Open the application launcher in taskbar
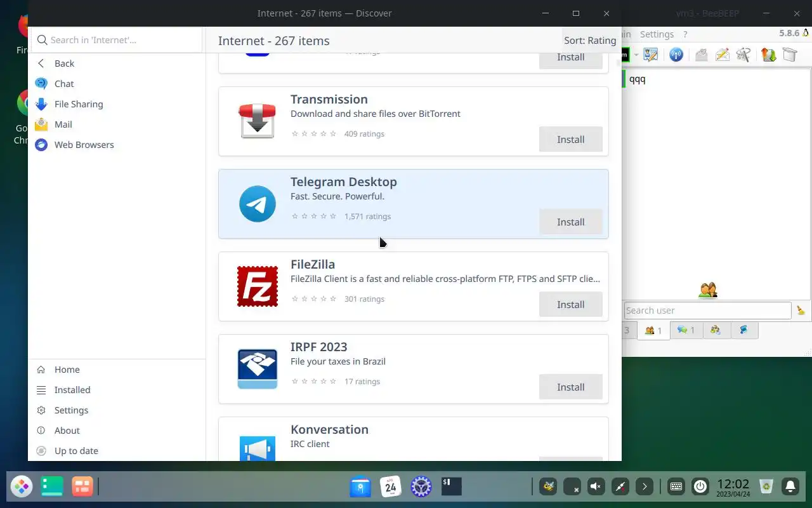This screenshot has width=812, height=508. 22,486
